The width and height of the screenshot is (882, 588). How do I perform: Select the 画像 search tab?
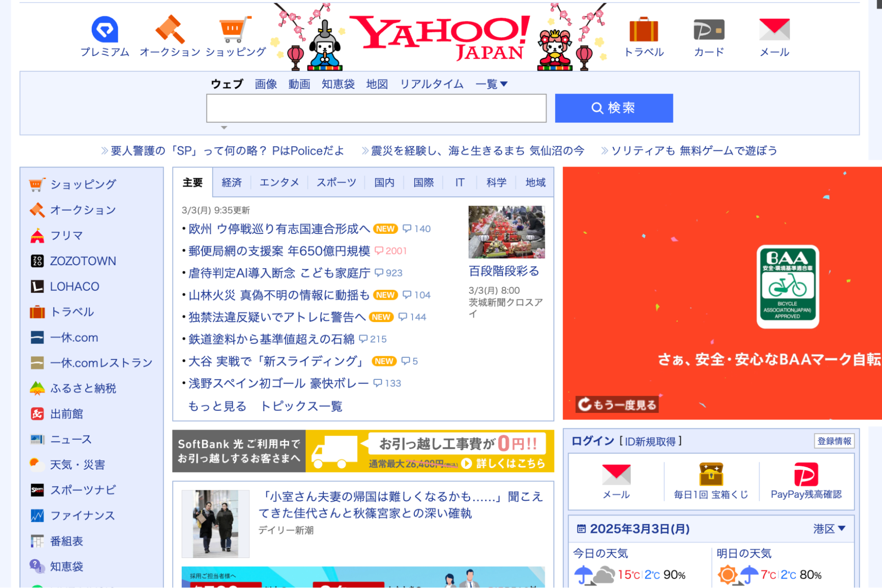tap(266, 84)
